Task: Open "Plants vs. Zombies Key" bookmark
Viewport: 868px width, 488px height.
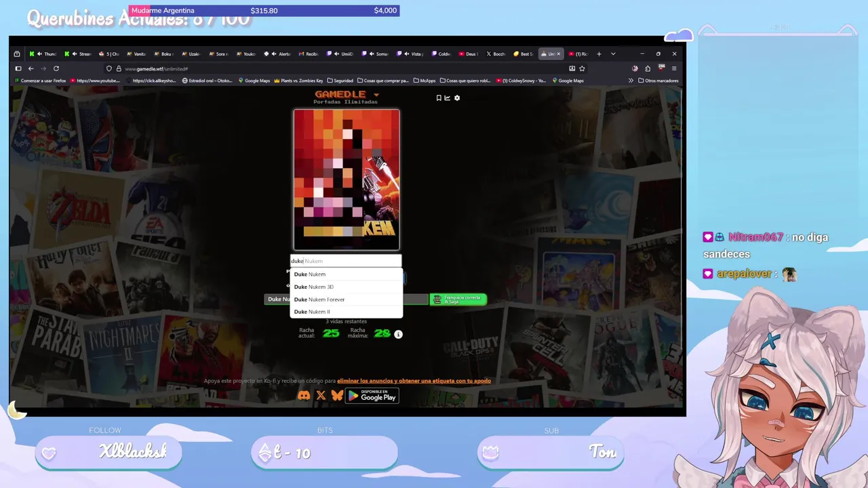Action: coord(298,81)
